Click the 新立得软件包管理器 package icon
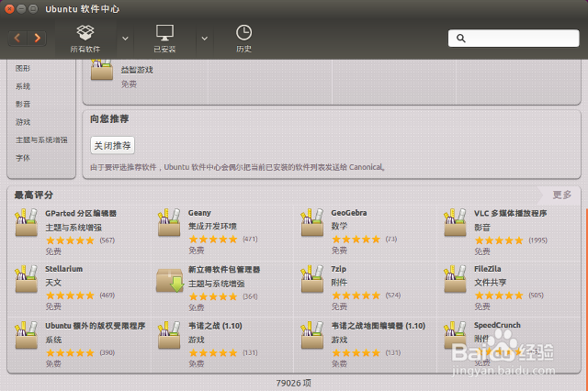The width and height of the screenshot is (588, 391). pos(170,281)
